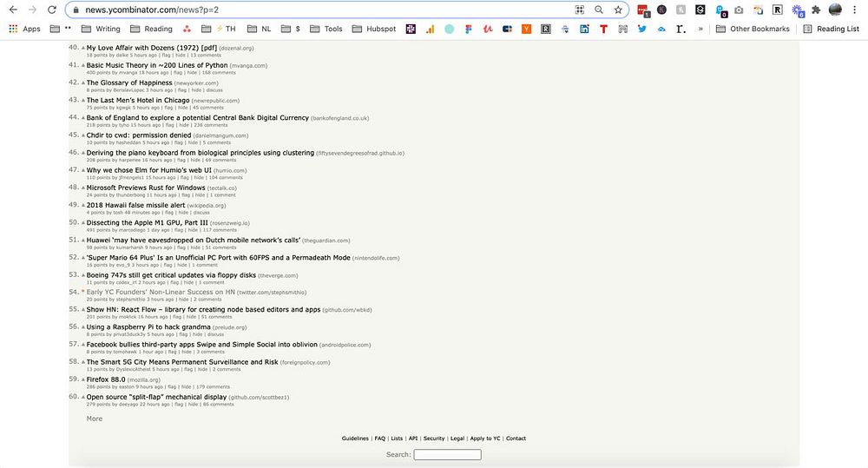Open the zoom magnifier in the address bar
The height and width of the screenshot is (468, 868).
(x=599, y=10)
